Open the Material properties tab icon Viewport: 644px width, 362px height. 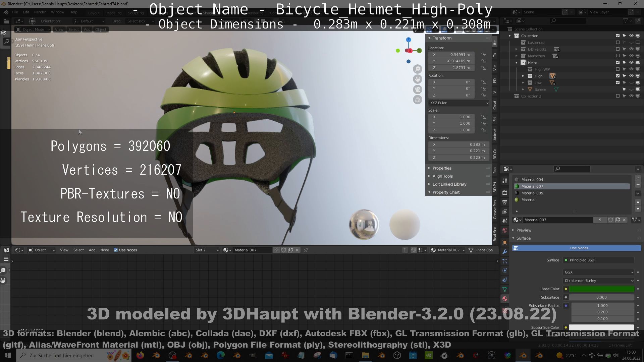pyautogui.click(x=505, y=299)
